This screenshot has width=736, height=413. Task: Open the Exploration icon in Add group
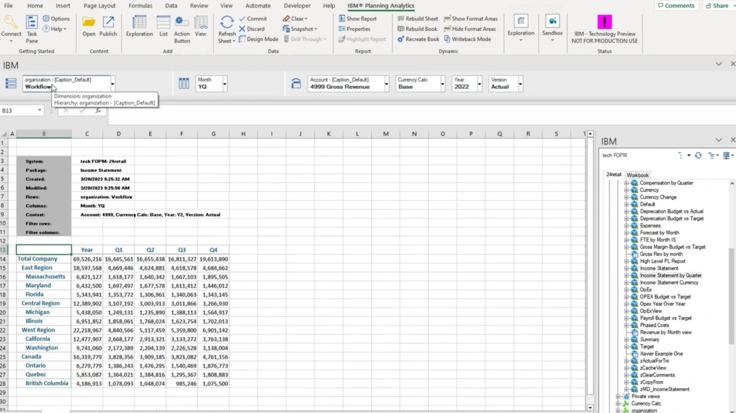(139, 26)
